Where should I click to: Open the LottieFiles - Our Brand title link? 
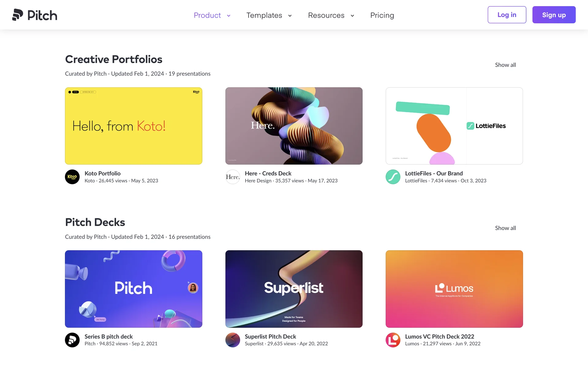pos(434,173)
